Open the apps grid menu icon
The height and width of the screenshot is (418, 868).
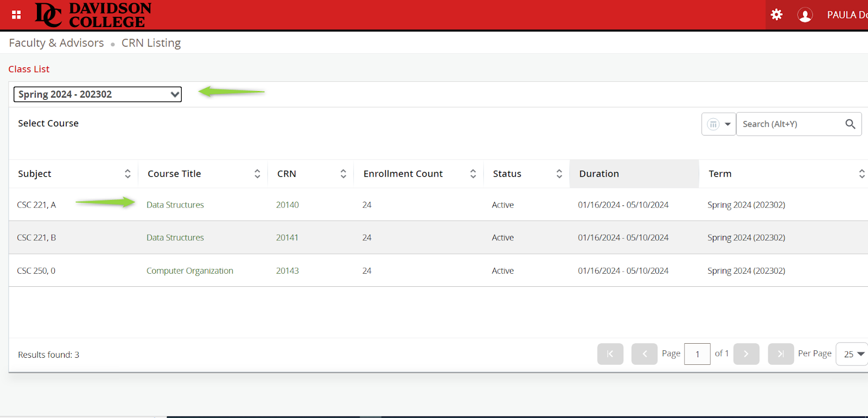coord(16,15)
